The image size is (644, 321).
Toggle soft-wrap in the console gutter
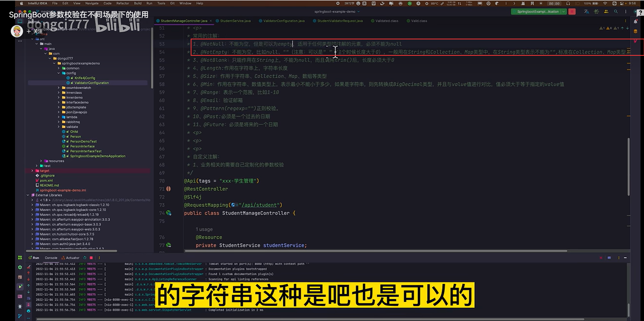click(29, 298)
